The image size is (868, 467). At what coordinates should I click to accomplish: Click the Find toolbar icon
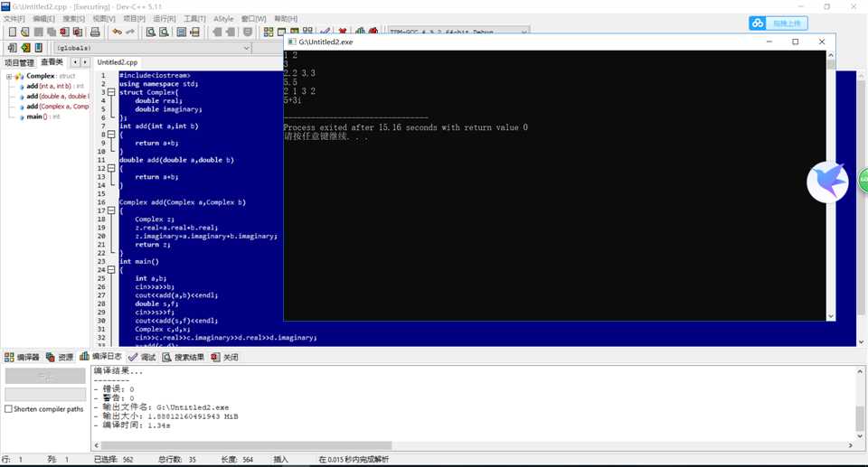151,33
